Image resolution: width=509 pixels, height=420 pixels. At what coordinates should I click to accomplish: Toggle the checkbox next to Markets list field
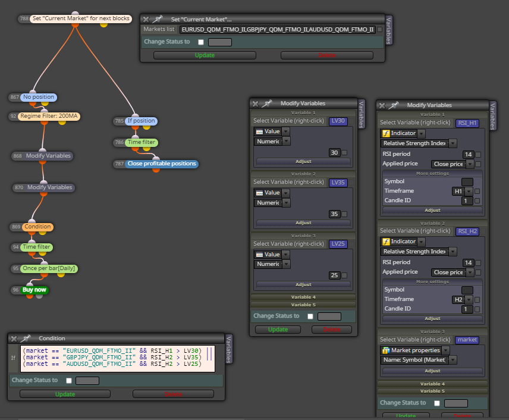[x=379, y=30]
